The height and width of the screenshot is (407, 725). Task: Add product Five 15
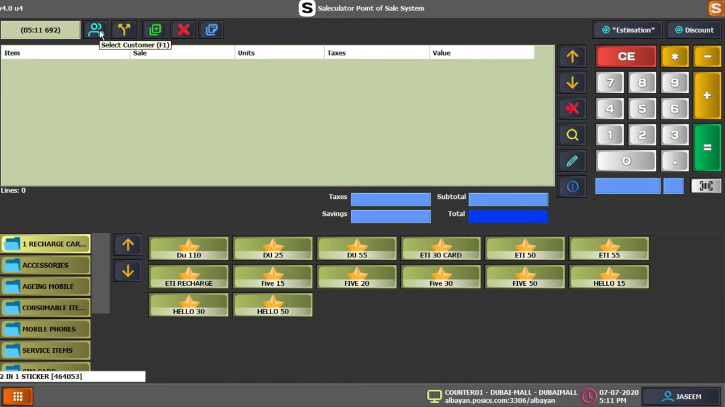click(x=273, y=277)
